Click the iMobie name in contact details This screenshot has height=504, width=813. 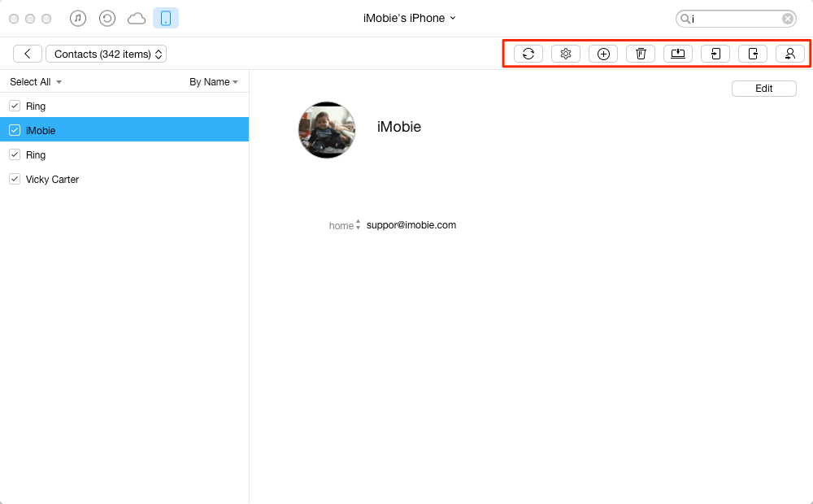398,127
